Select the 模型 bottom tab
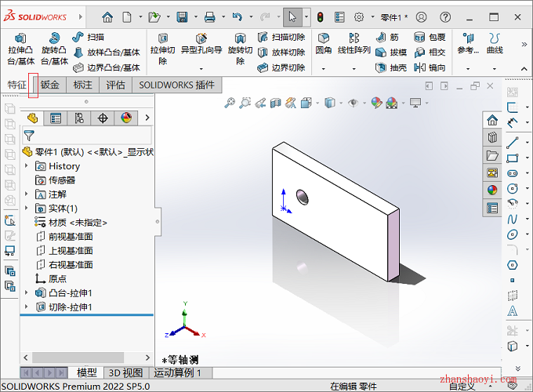 point(87,373)
